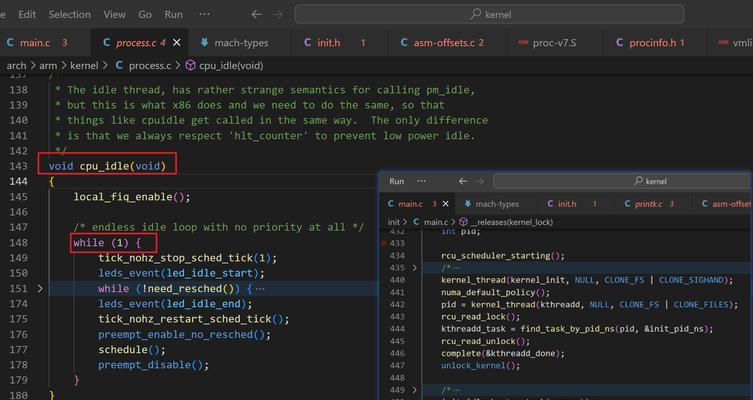Go forward with right arrow in main window

[x=278, y=14]
